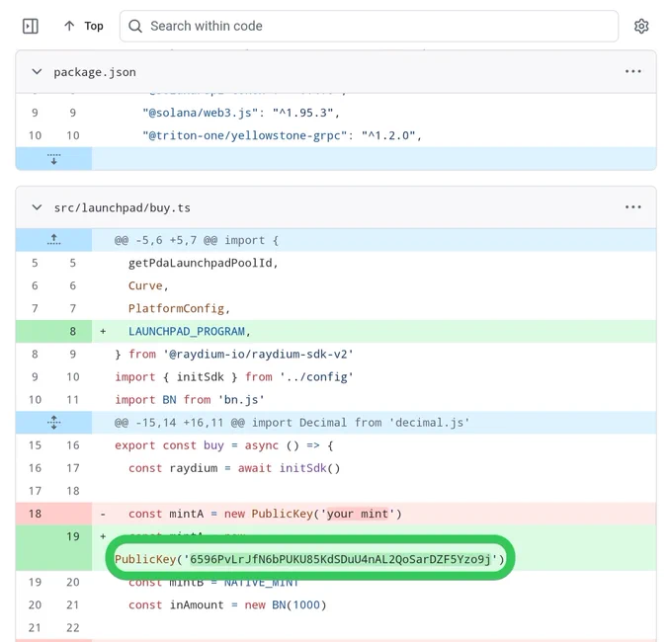Expand all hidden lines before Decimal import hunk

click(53, 423)
